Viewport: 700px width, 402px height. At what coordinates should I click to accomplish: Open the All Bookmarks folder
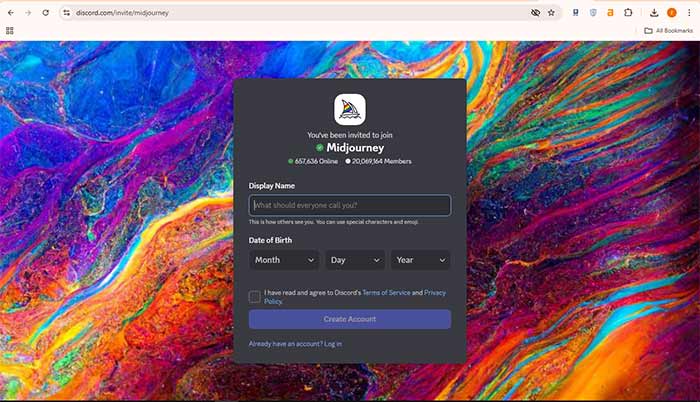coord(669,30)
